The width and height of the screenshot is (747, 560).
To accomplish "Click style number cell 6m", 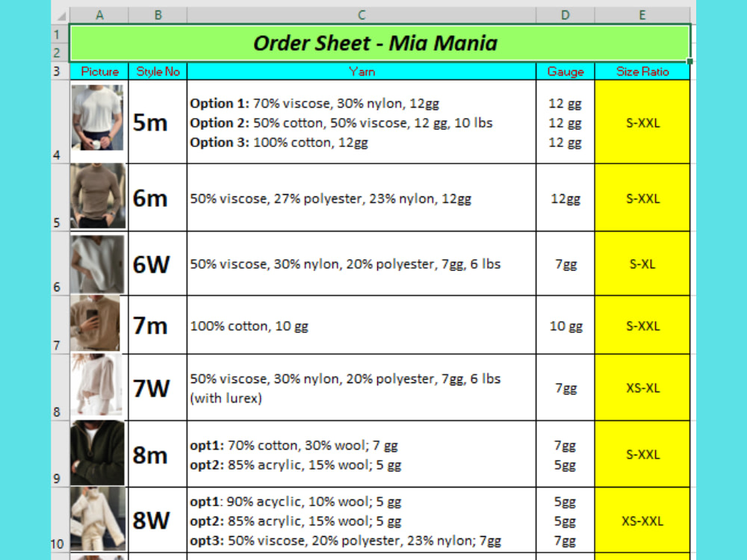I will pos(158,198).
